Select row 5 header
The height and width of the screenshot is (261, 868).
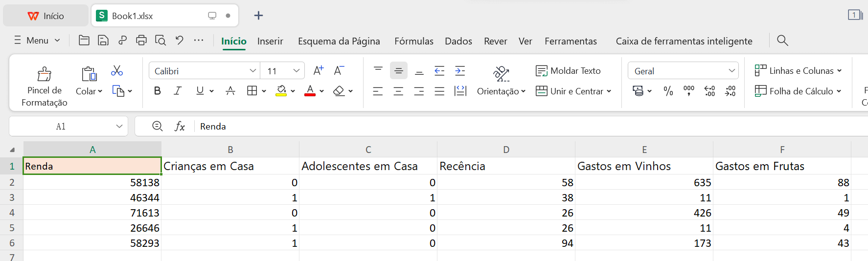pyautogui.click(x=12, y=228)
